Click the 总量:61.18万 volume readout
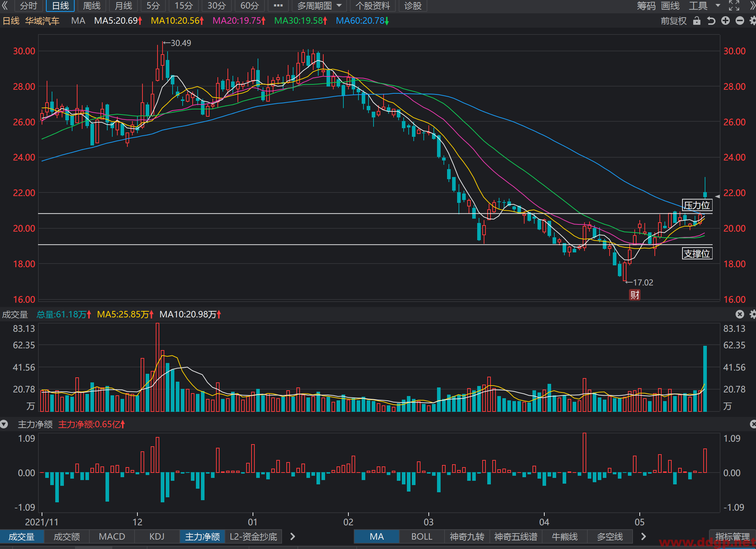The width and height of the screenshot is (756, 549). tap(64, 314)
